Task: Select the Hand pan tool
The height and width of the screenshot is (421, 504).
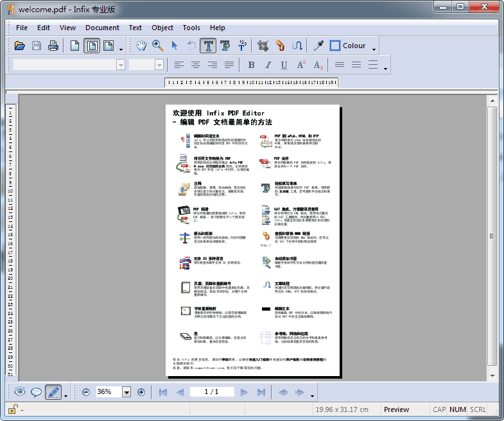Action: point(141,46)
